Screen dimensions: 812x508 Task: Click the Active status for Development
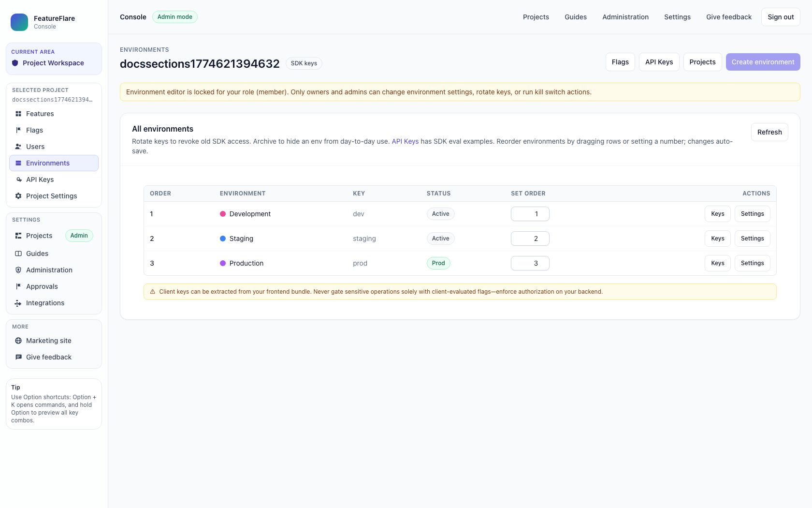pos(441,214)
